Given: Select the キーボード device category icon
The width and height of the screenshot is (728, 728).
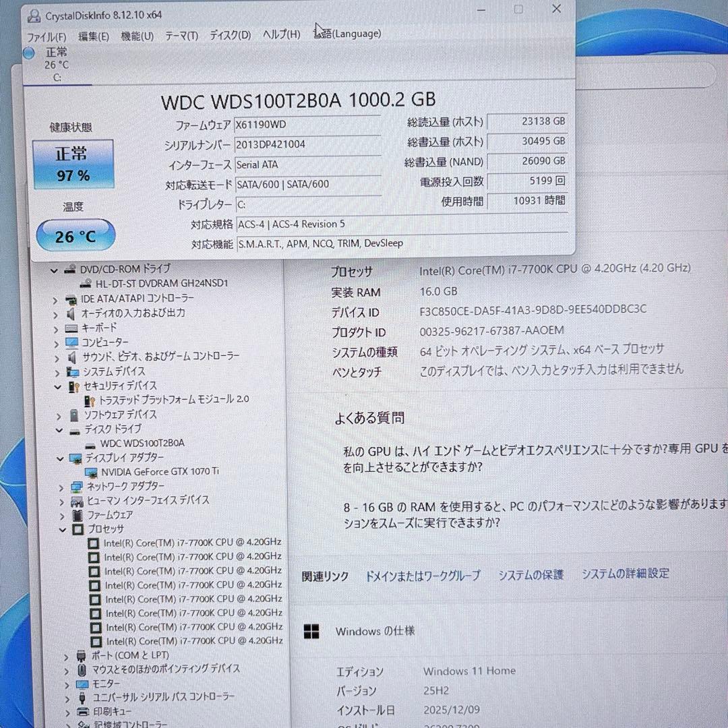Looking at the screenshot, I should (x=71, y=328).
